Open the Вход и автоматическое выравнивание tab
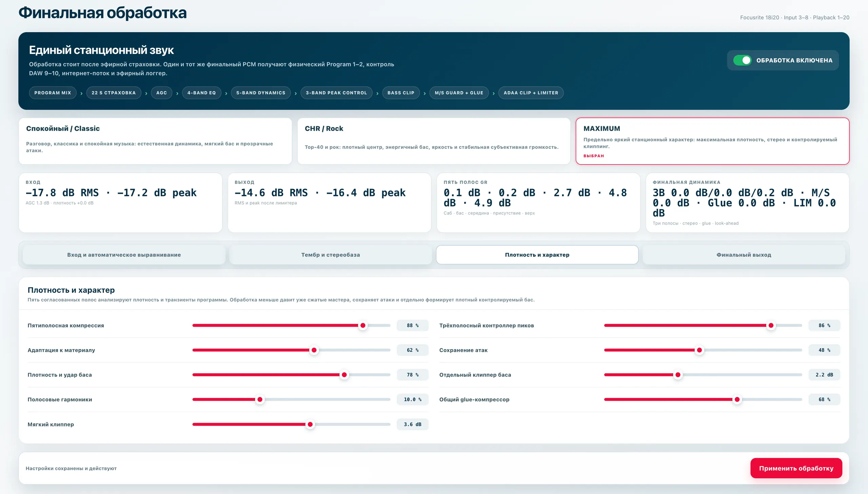Screen dimensions: 868x494 coord(124,255)
